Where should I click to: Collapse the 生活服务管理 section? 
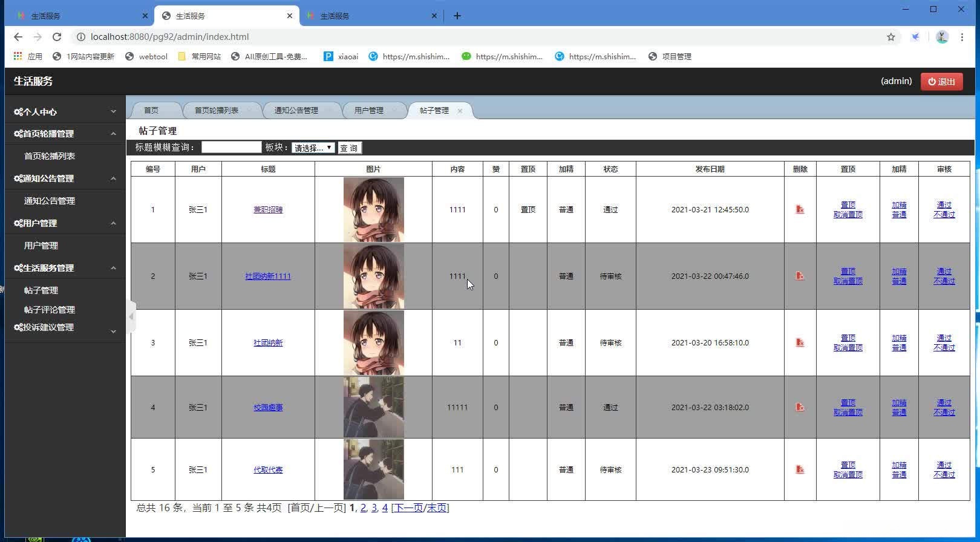[65, 268]
